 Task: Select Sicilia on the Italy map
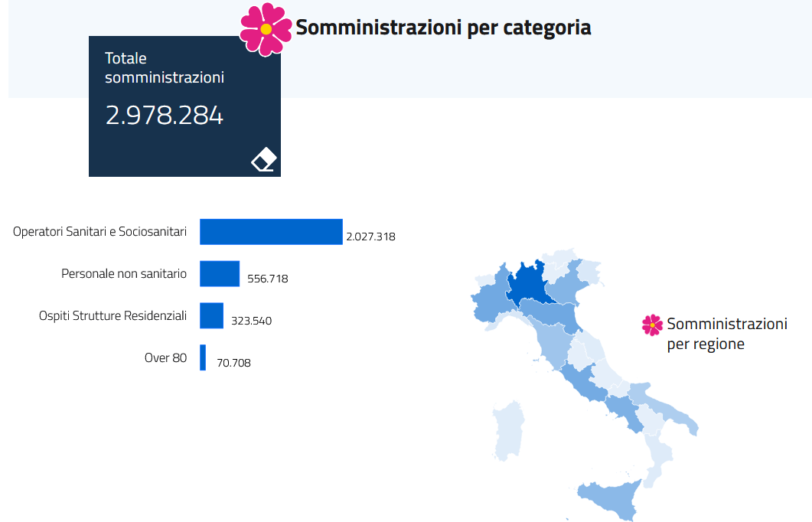[x=610, y=499]
